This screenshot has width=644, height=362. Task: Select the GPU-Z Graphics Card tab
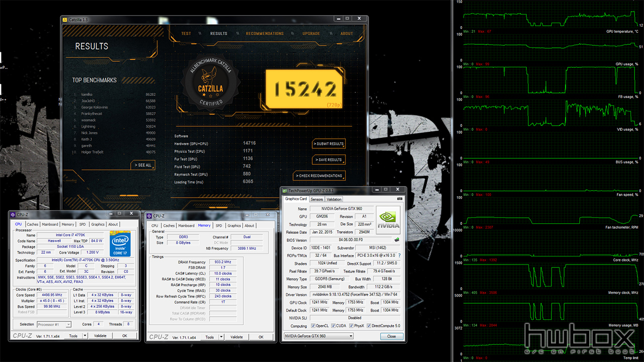click(x=296, y=199)
